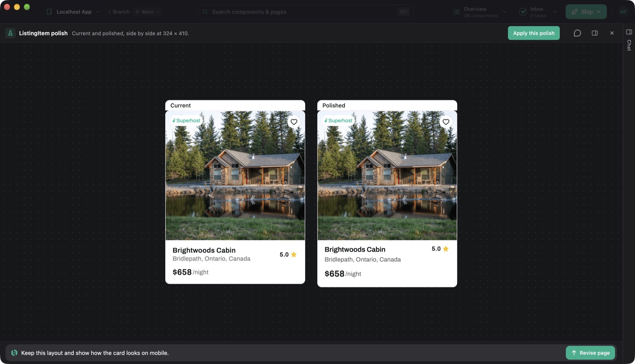Click Brightwoods Cabin title in Polished card
Viewport: 635px width, 364px height.
[355, 249]
